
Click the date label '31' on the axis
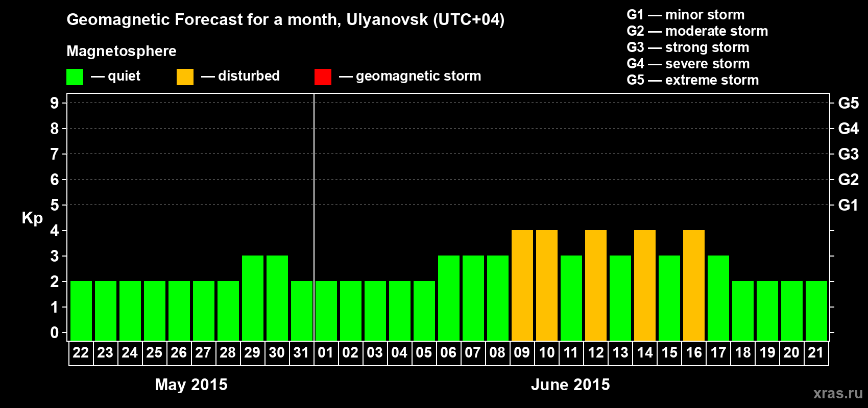tap(301, 353)
